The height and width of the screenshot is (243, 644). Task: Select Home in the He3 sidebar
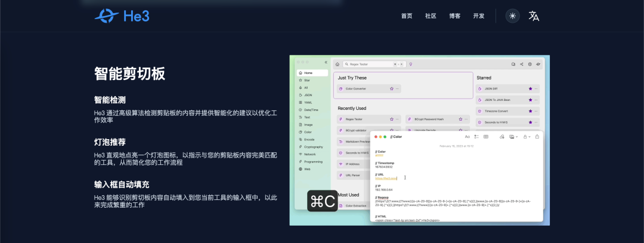click(312, 73)
